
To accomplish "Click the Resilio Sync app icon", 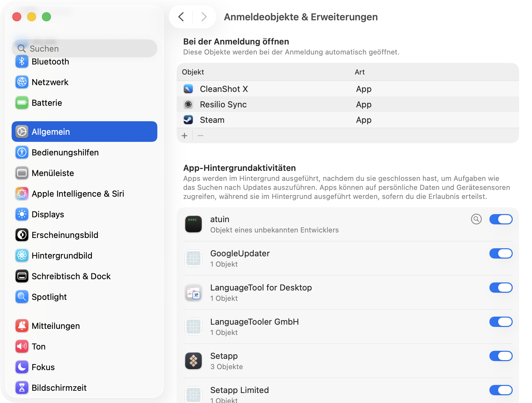I will tap(188, 104).
